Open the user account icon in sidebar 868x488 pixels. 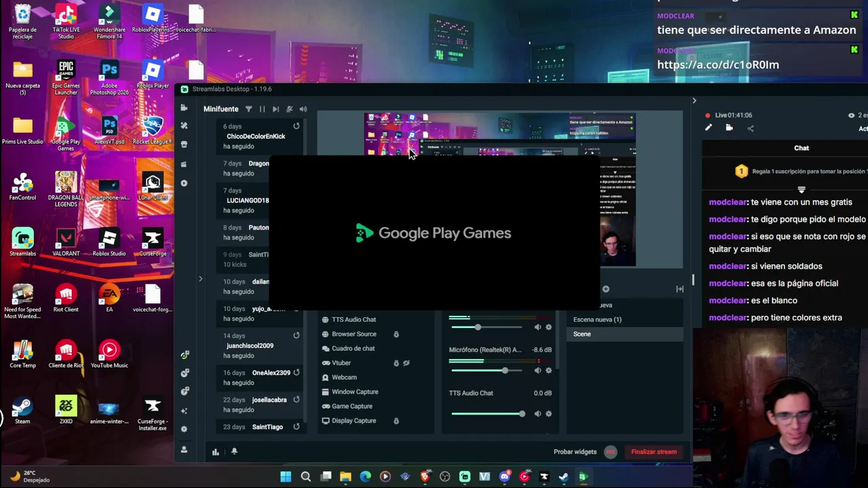[x=184, y=449]
